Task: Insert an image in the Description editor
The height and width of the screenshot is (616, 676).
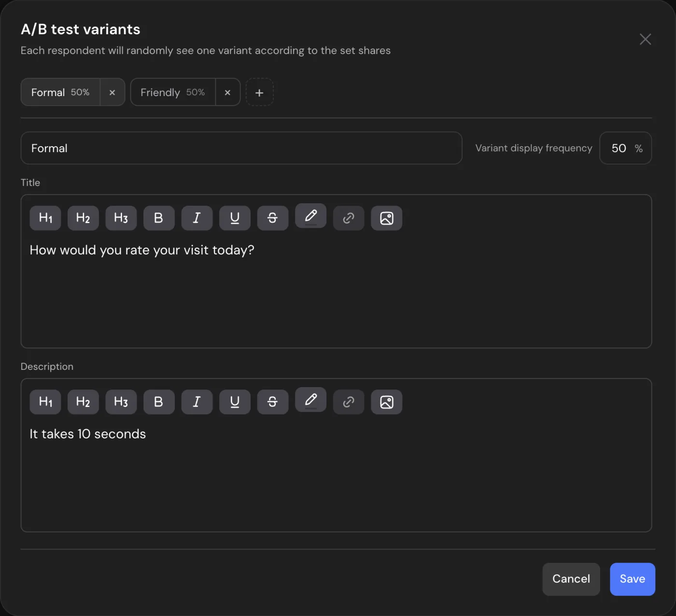Action: pyautogui.click(x=386, y=402)
